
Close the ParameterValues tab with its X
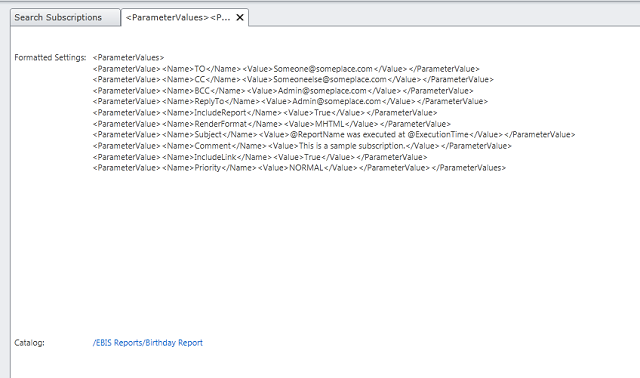(240, 18)
